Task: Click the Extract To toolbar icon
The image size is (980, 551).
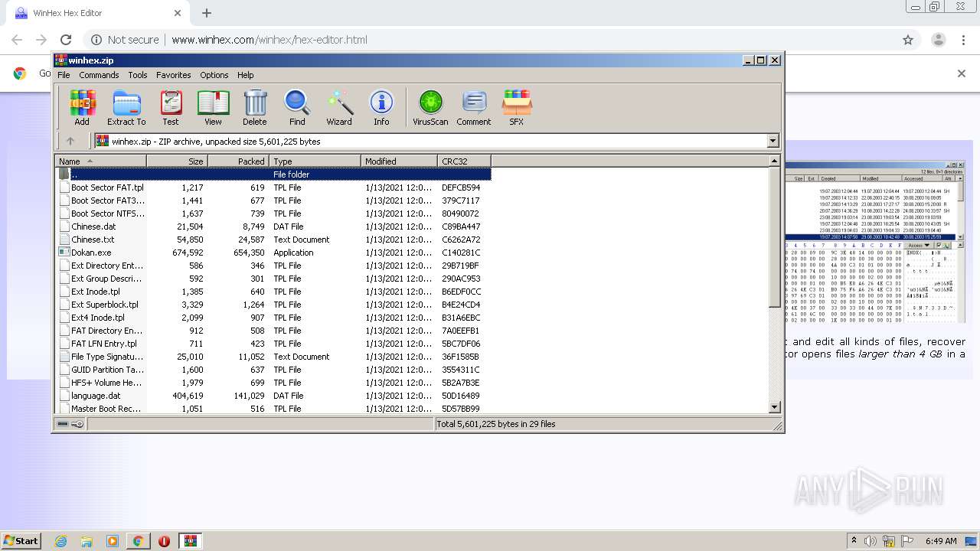Action: [x=126, y=107]
